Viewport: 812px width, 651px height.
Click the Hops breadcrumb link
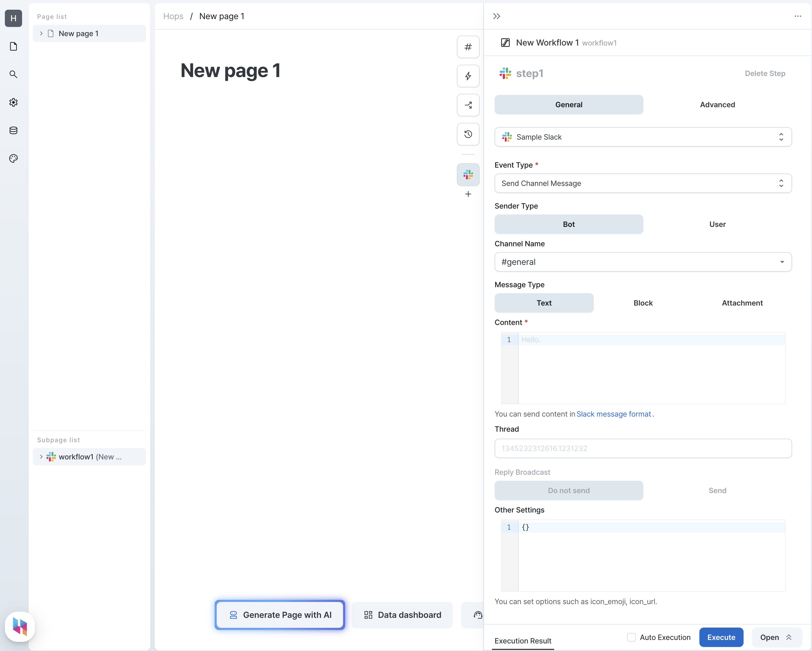click(x=173, y=16)
